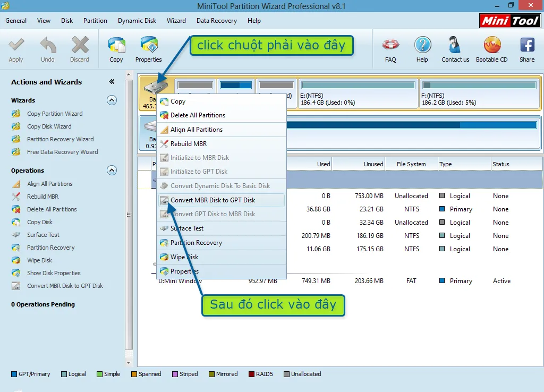Click the Undo arrow icon
Viewport: 544px width, 392px height.
(48, 45)
